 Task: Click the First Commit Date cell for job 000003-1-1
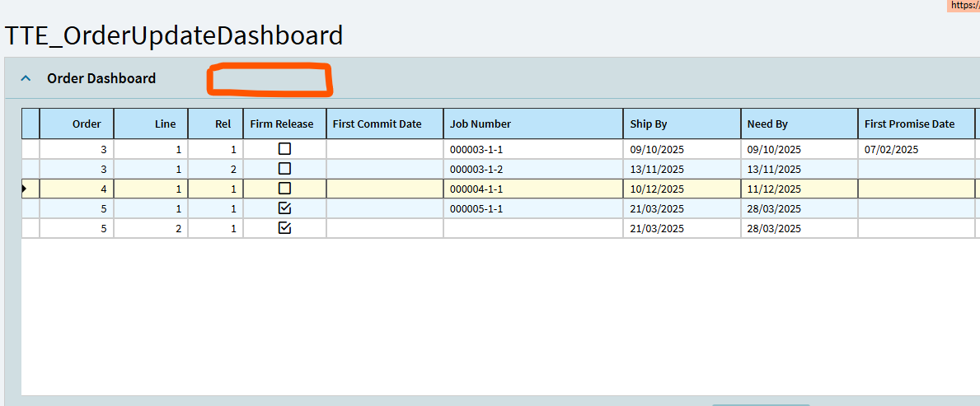click(x=385, y=149)
